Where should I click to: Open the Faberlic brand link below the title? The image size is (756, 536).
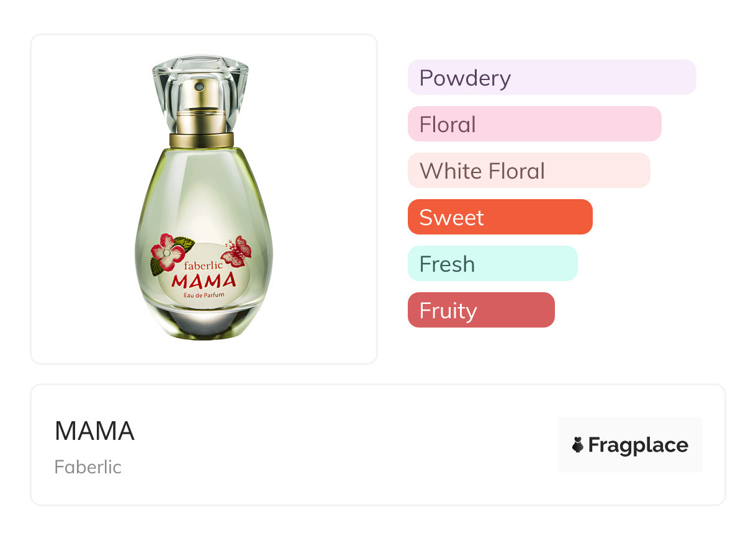88,467
